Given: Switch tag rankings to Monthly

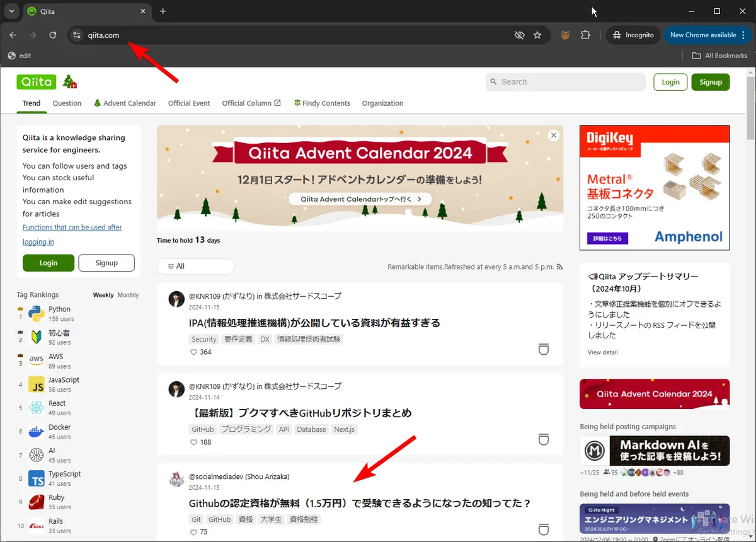Looking at the screenshot, I should 128,295.
